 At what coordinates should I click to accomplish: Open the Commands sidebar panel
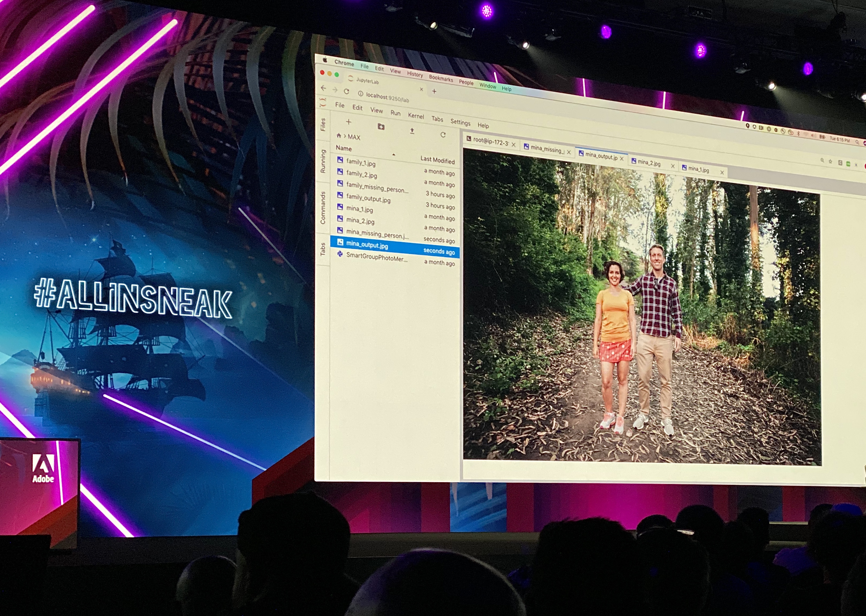point(323,208)
